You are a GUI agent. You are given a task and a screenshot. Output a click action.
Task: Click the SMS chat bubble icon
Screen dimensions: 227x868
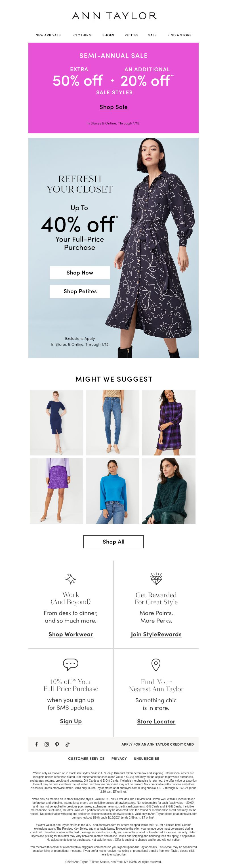71,665
